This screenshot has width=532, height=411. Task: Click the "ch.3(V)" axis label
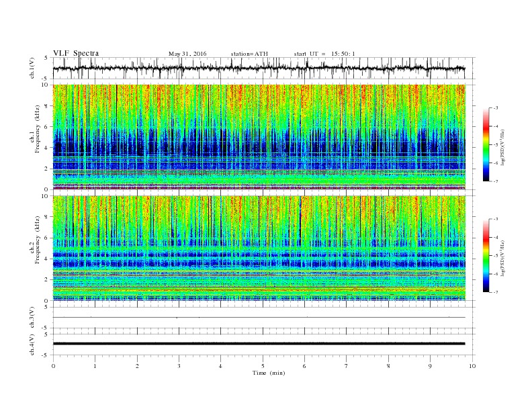pos(32,318)
